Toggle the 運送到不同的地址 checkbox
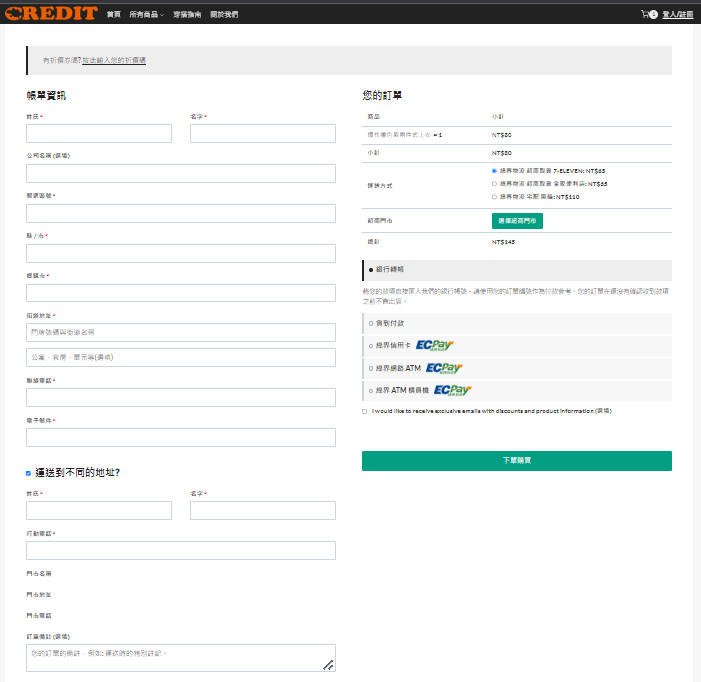 pyautogui.click(x=28, y=473)
